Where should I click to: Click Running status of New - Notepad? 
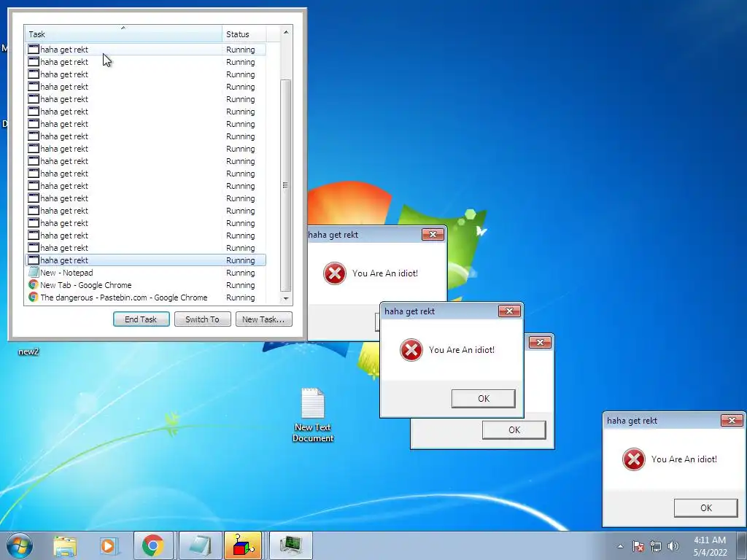tap(241, 273)
